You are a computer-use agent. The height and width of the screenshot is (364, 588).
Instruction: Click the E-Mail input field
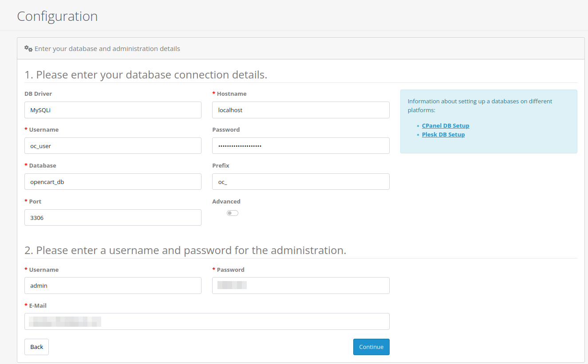(207, 321)
